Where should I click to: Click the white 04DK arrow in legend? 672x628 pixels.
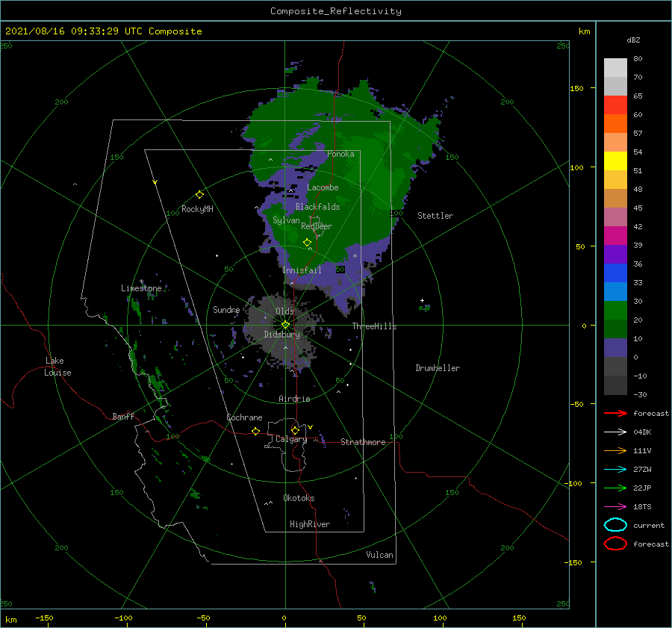coord(615,432)
